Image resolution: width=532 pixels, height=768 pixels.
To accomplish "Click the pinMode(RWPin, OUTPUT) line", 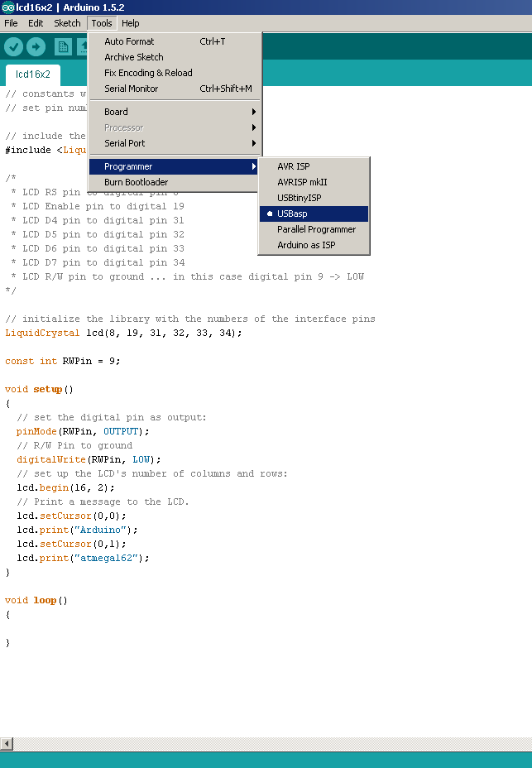I will (x=83, y=431).
